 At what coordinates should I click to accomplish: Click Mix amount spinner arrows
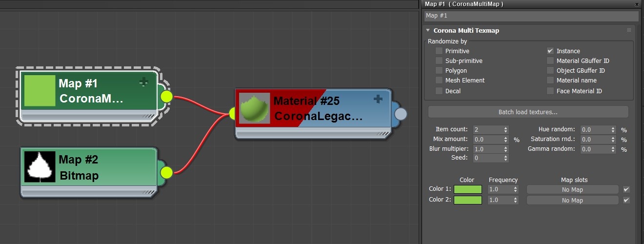tap(505, 140)
